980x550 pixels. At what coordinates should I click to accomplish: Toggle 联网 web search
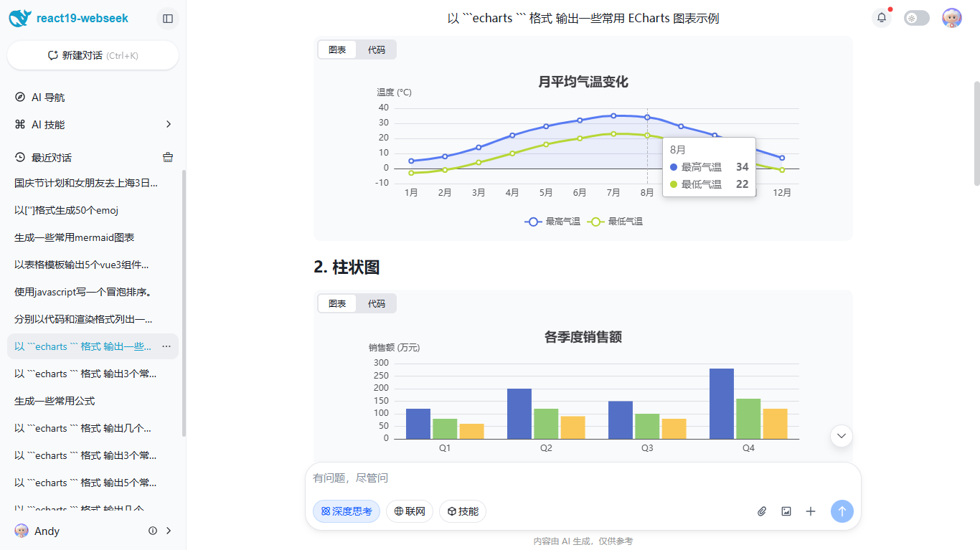(x=410, y=511)
